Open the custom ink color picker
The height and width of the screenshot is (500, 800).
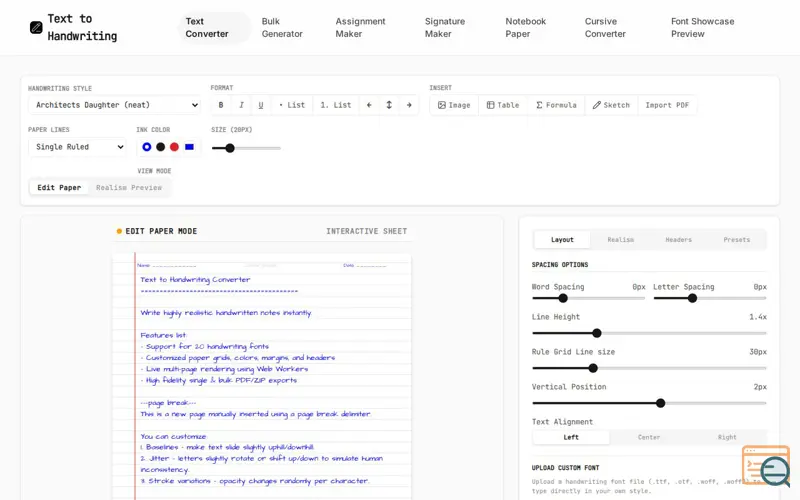(189, 147)
